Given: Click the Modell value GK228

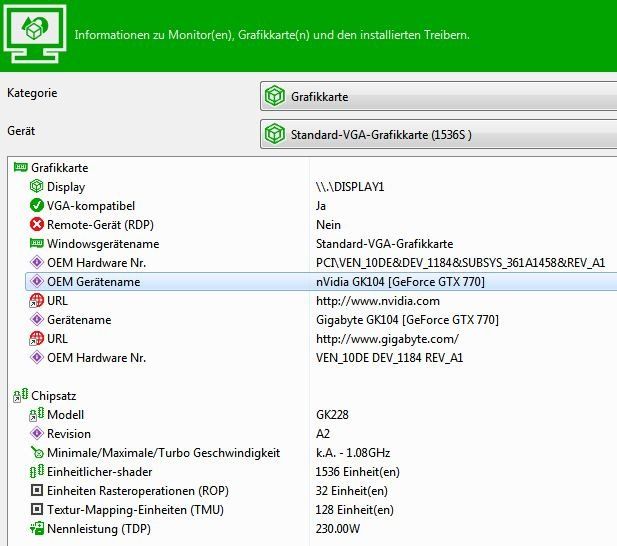Looking at the screenshot, I should [x=333, y=415].
